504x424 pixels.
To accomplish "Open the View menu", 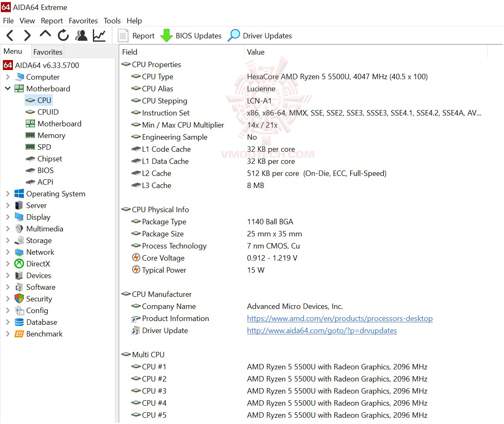I will [x=27, y=20].
